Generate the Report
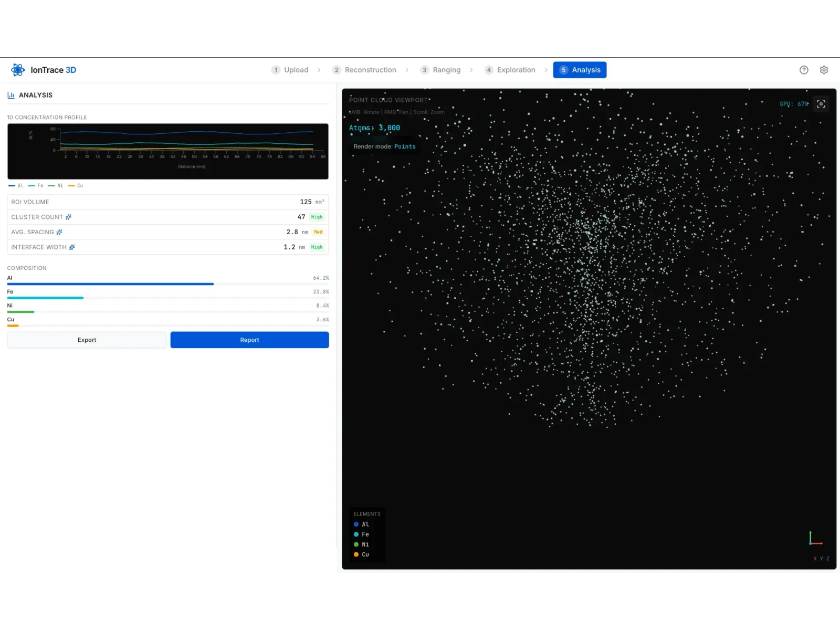This screenshot has width=840, height=630. pyautogui.click(x=249, y=340)
